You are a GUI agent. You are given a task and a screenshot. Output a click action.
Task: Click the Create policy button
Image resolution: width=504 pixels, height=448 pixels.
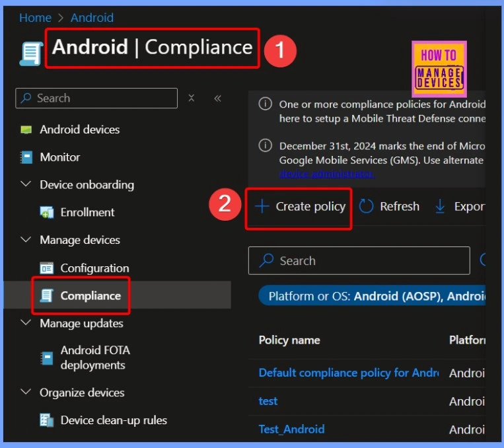point(299,206)
